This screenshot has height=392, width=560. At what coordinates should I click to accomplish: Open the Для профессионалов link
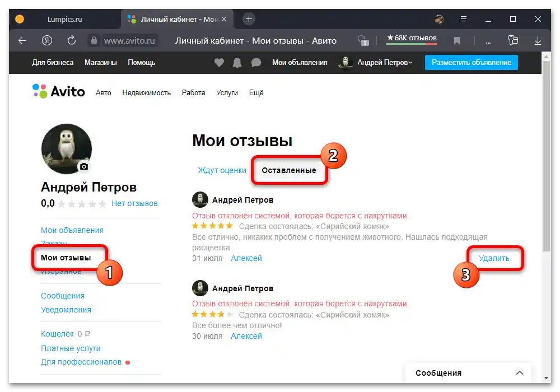81,362
